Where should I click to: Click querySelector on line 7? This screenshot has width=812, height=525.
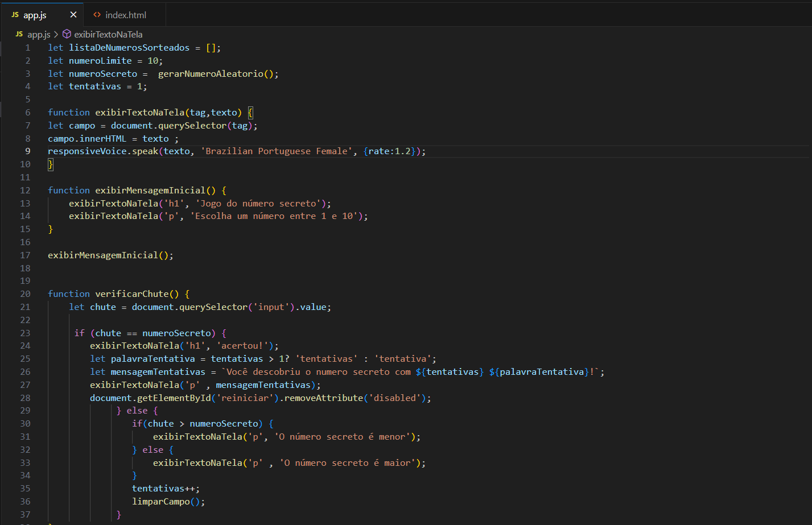pos(192,126)
